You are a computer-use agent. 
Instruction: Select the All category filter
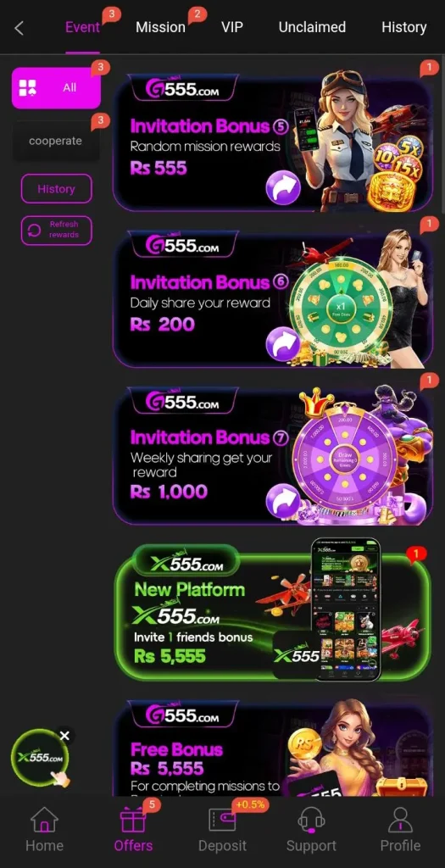57,88
